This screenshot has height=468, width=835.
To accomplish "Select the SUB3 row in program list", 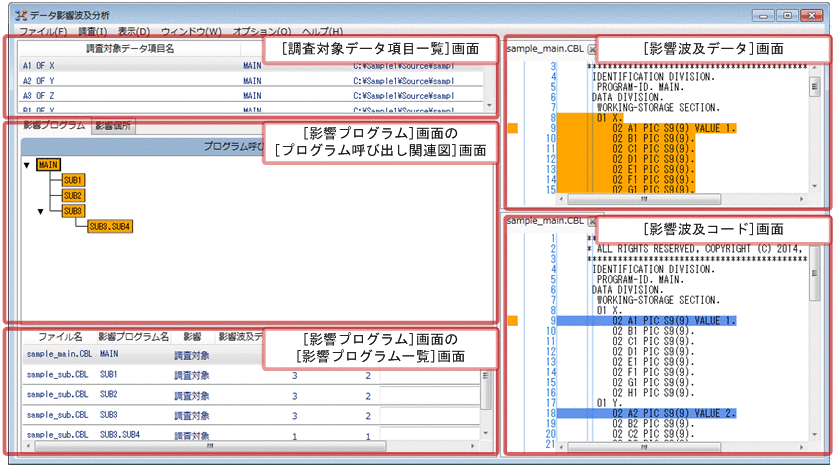I will (x=251, y=416).
